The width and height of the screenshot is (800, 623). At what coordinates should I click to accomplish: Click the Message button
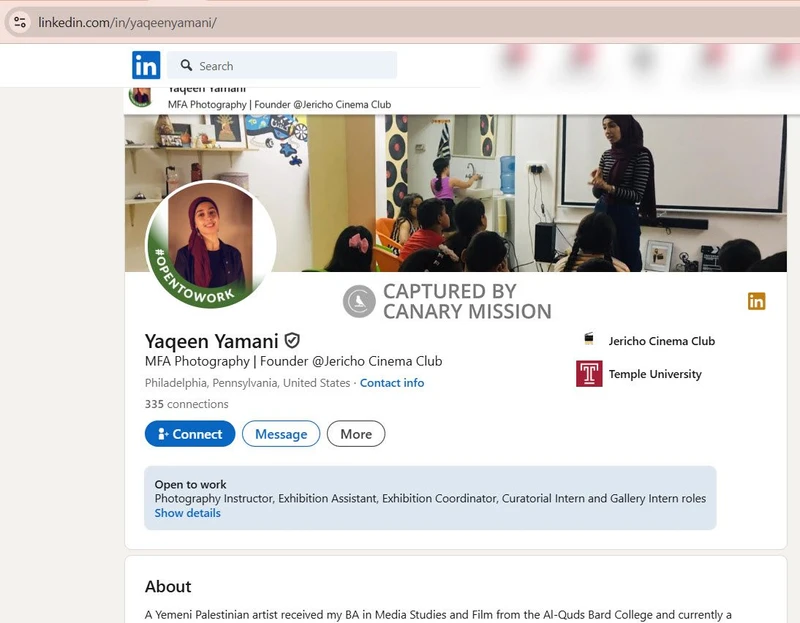click(x=280, y=434)
